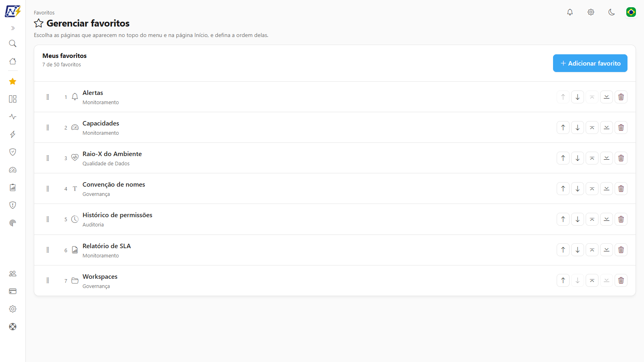Open gauge icon in sidebar

(x=13, y=170)
